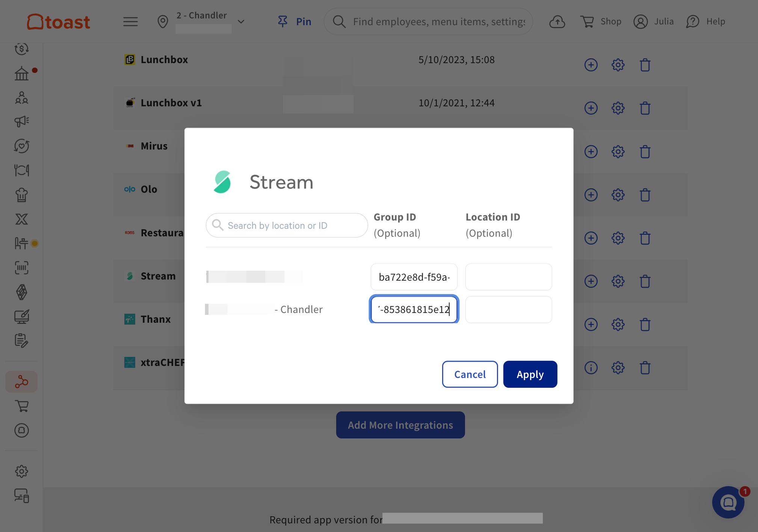Open Julia's user account menu
Image resolution: width=758 pixels, height=532 pixels.
coord(654,22)
